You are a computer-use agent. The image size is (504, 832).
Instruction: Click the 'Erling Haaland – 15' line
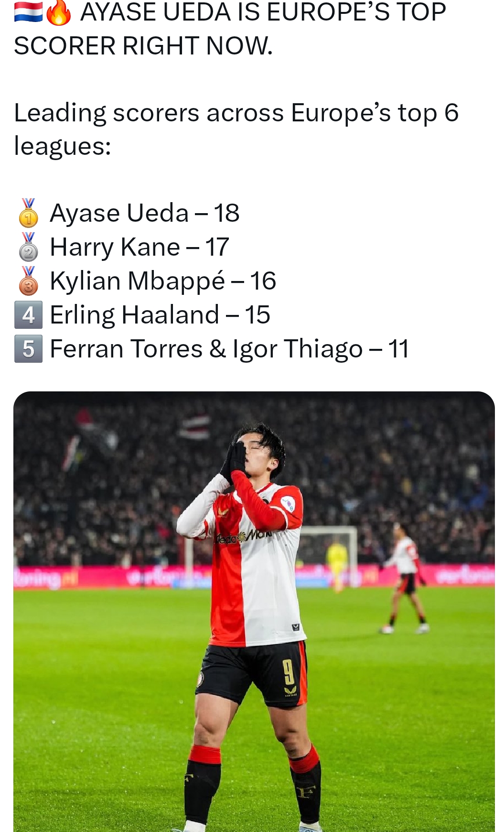160,314
